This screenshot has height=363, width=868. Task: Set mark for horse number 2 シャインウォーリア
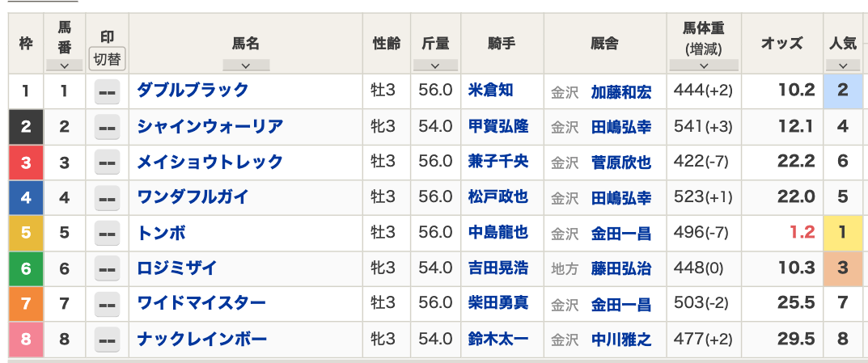click(x=108, y=127)
